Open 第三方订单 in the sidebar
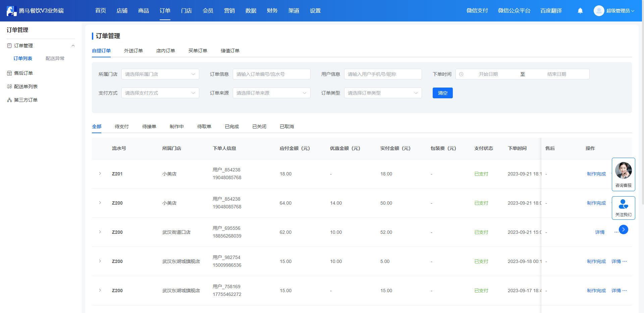This screenshot has width=644, height=313. (26, 100)
